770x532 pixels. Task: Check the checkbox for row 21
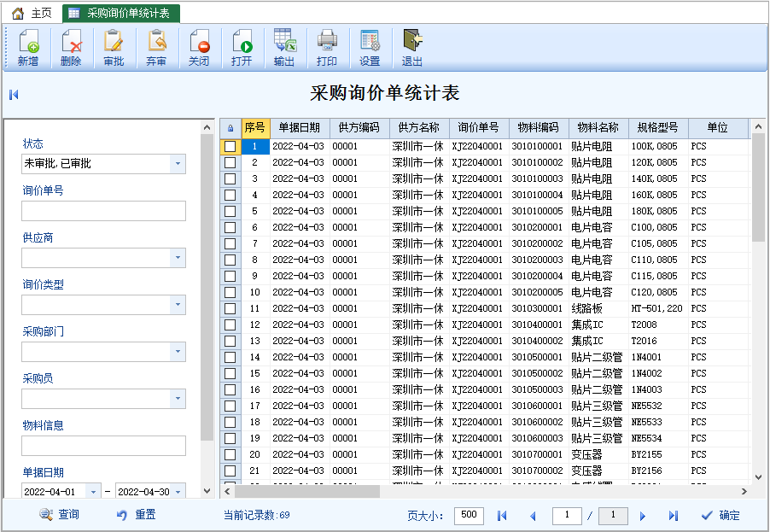tap(230, 471)
